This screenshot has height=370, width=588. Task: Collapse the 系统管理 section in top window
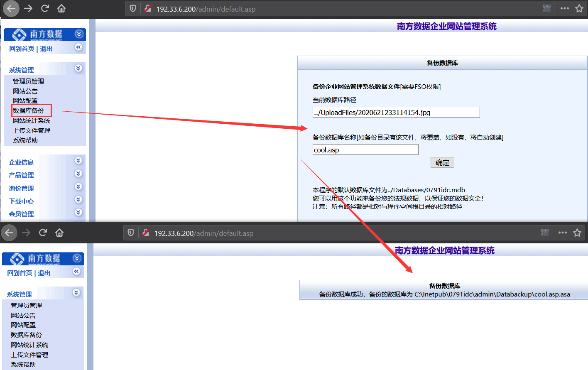click(78, 68)
